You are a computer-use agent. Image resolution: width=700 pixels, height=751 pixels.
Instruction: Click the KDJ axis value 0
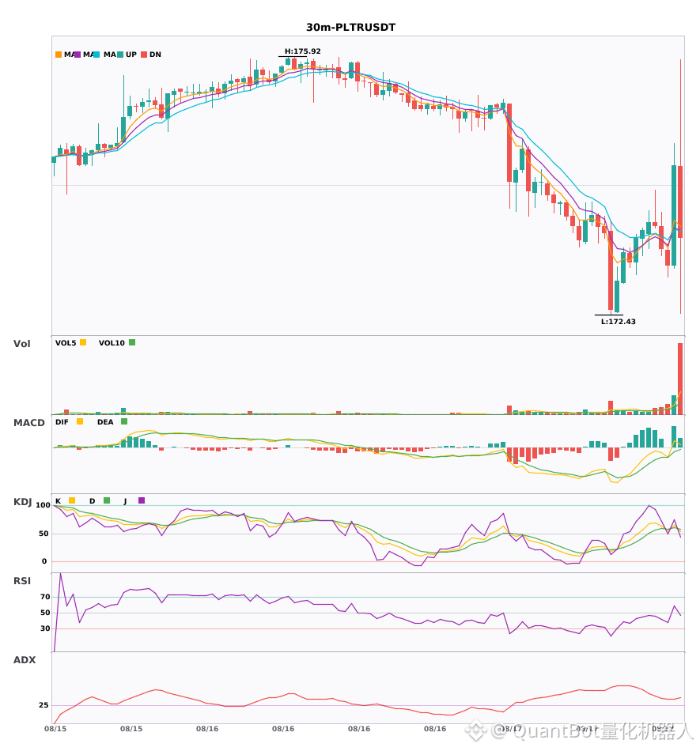click(x=44, y=561)
